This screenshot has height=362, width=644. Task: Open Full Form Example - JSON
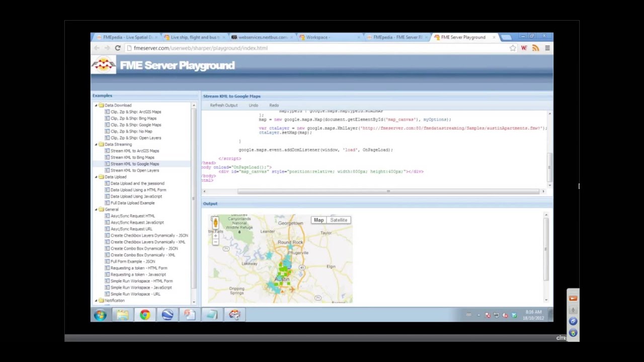coord(133,261)
